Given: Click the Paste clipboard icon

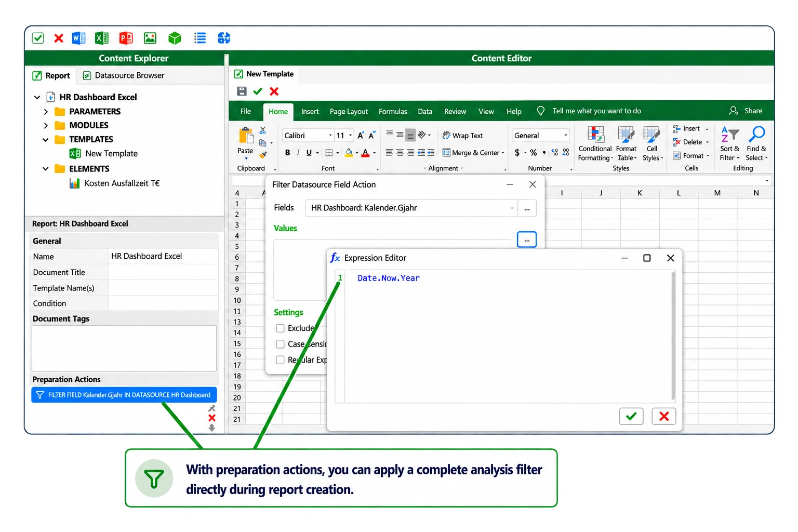Looking at the screenshot, I should (246, 135).
